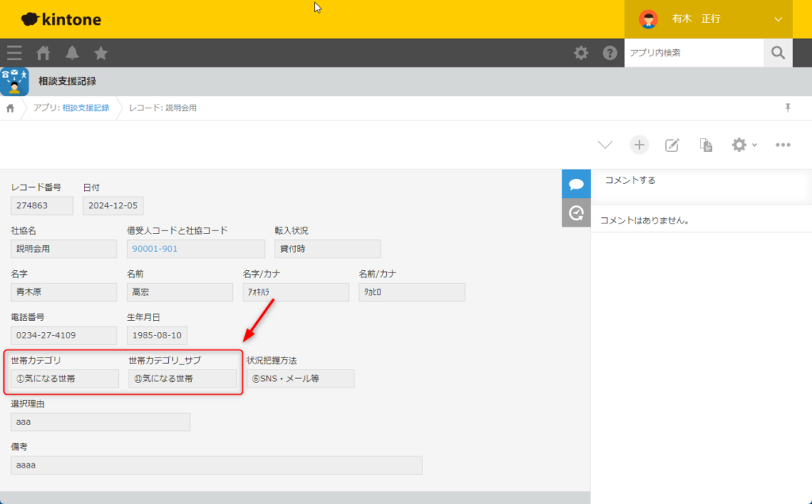Screen dimensions: 812x504
Task: Open the notifications bell icon
Action: [72, 53]
